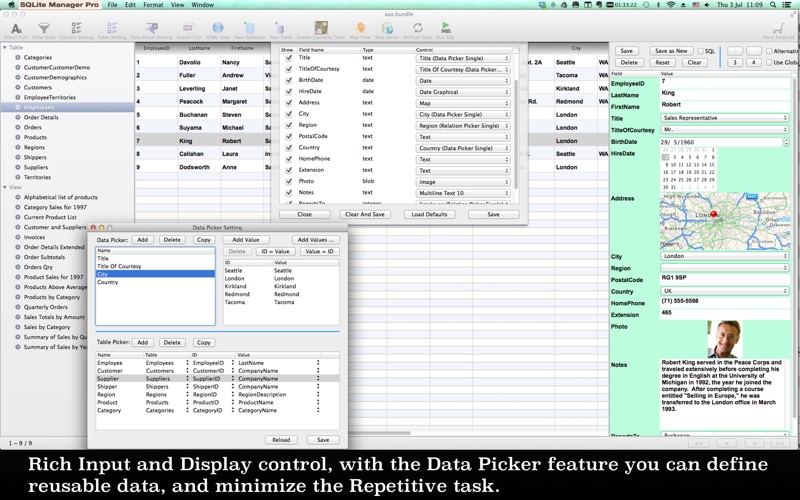Click the Load Defaults button

tap(429, 214)
